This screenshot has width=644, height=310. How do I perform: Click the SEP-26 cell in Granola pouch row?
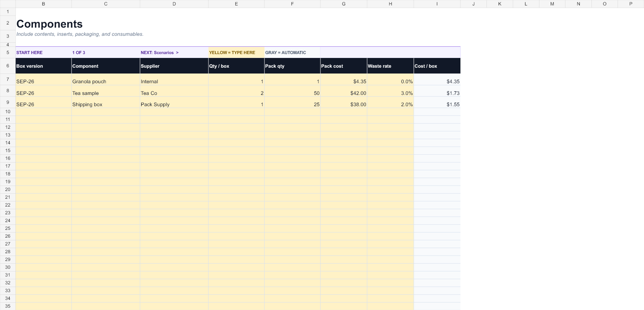pos(44,79)
